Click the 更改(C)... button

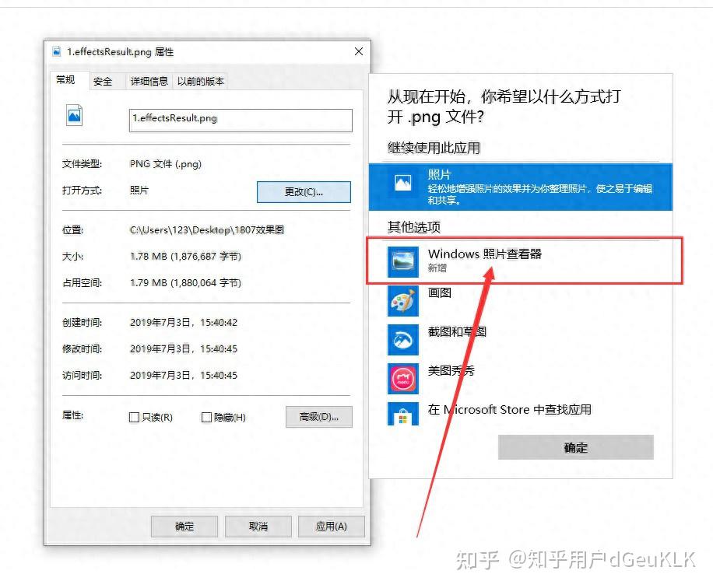point(304,192)
